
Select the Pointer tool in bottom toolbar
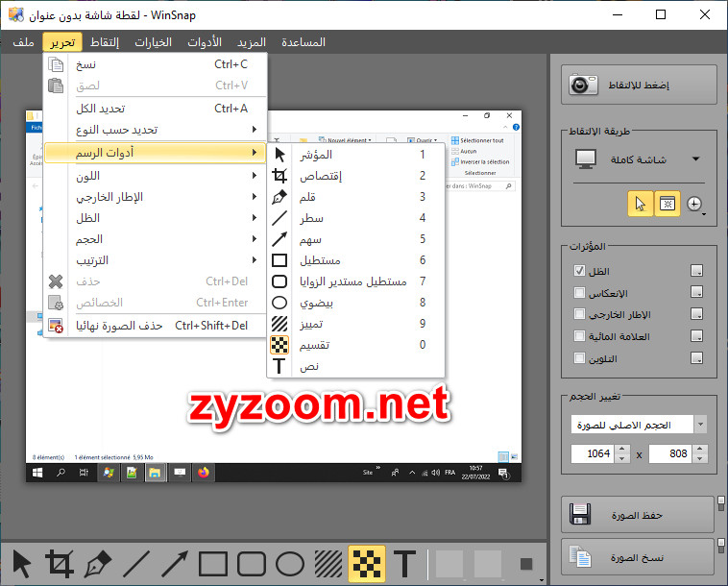pyautogui.click(x=21, y=564)
